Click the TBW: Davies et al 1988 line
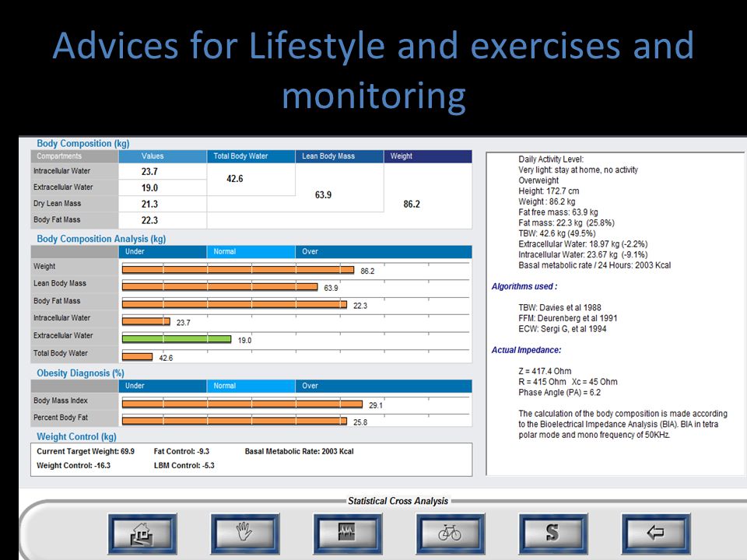 [559, 308]
